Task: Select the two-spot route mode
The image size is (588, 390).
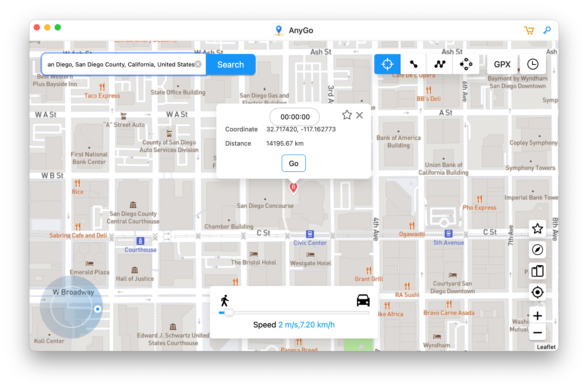Action: pos(413,64)
